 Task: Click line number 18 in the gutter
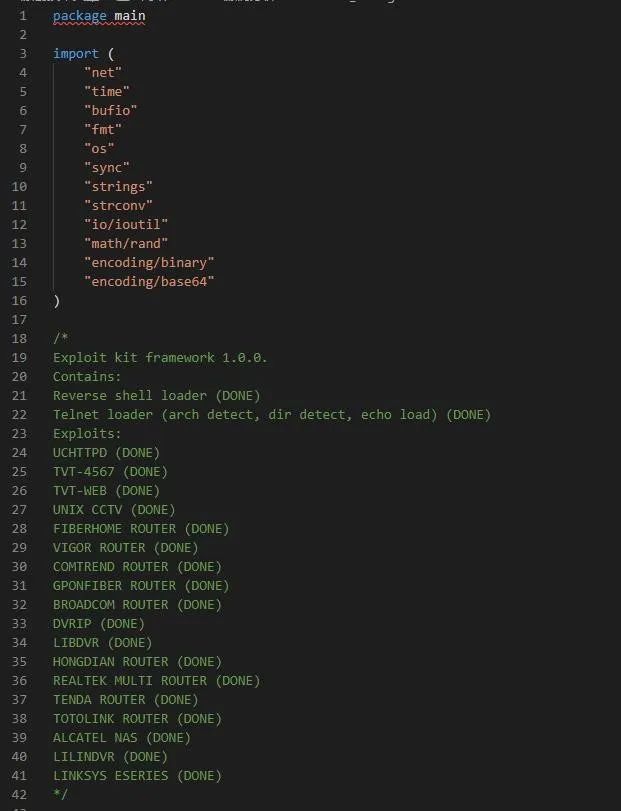click(x=19, y=338)
